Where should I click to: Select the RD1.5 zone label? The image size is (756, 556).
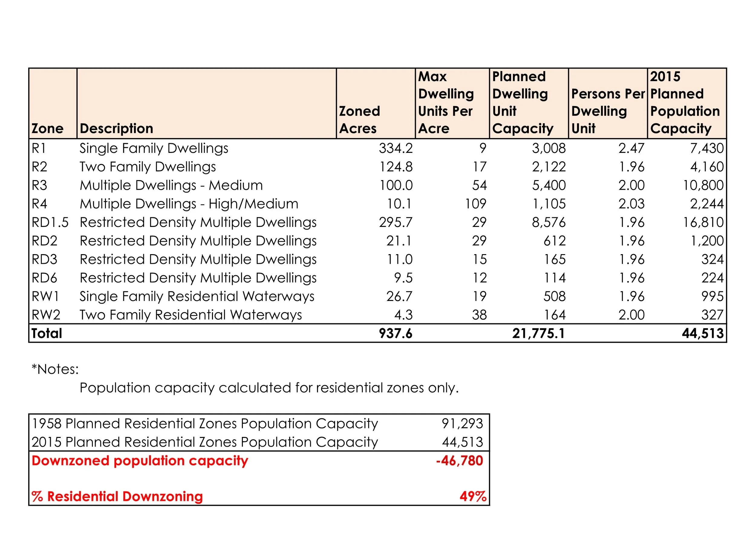tap(50, 222)
